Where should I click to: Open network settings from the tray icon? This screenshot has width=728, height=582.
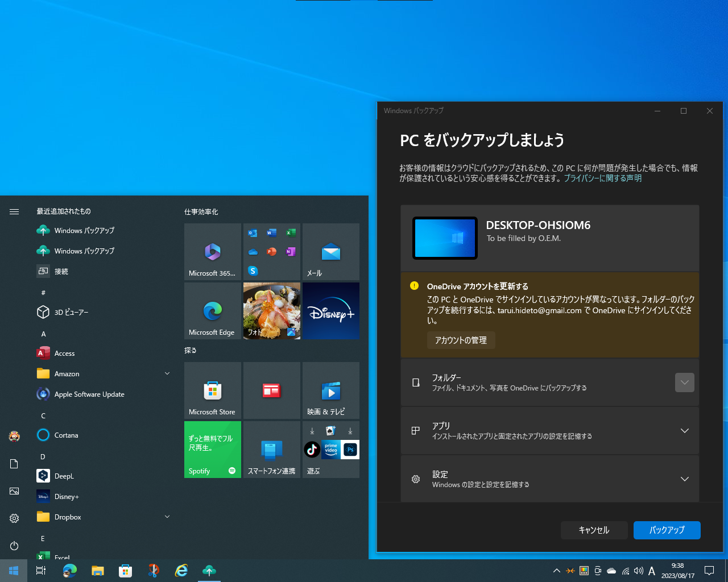click(x=625, y=571)
